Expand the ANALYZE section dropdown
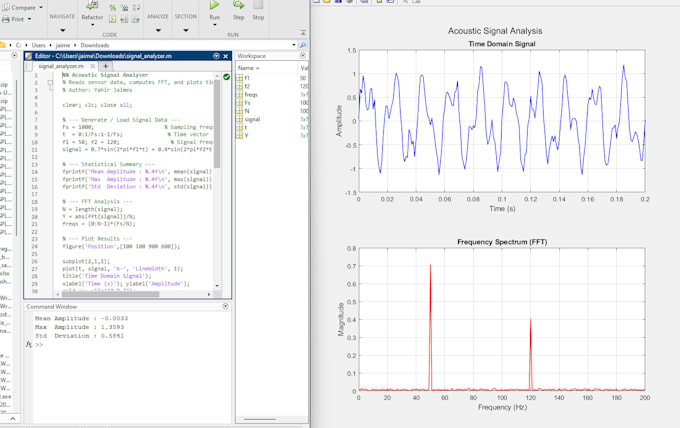 (158, 30)
